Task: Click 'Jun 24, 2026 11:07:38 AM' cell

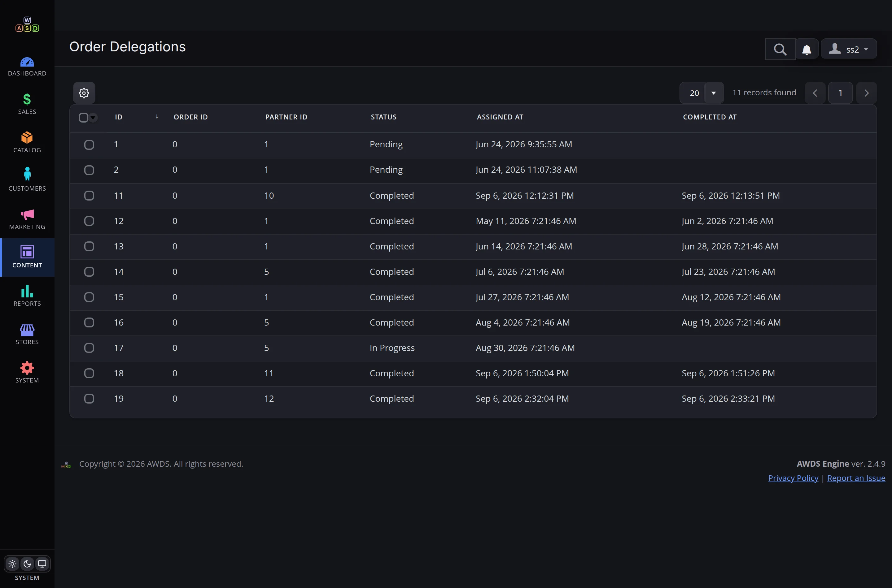Action: (x=526, y=170)
